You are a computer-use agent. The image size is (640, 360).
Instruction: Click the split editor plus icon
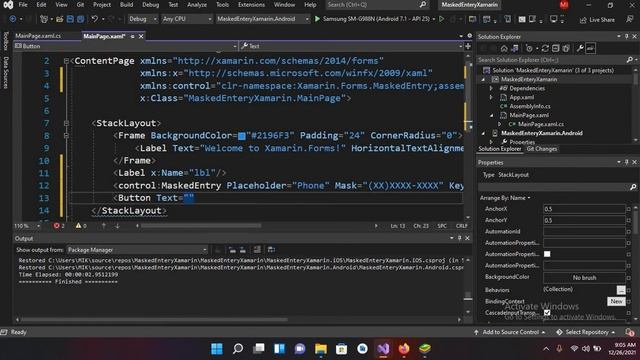(x=468, y=46)
